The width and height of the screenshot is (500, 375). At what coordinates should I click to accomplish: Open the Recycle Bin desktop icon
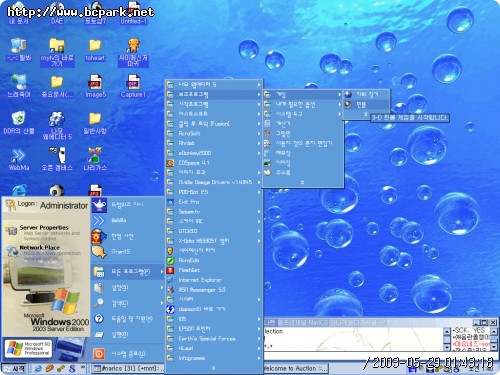[x=19, y=123]
